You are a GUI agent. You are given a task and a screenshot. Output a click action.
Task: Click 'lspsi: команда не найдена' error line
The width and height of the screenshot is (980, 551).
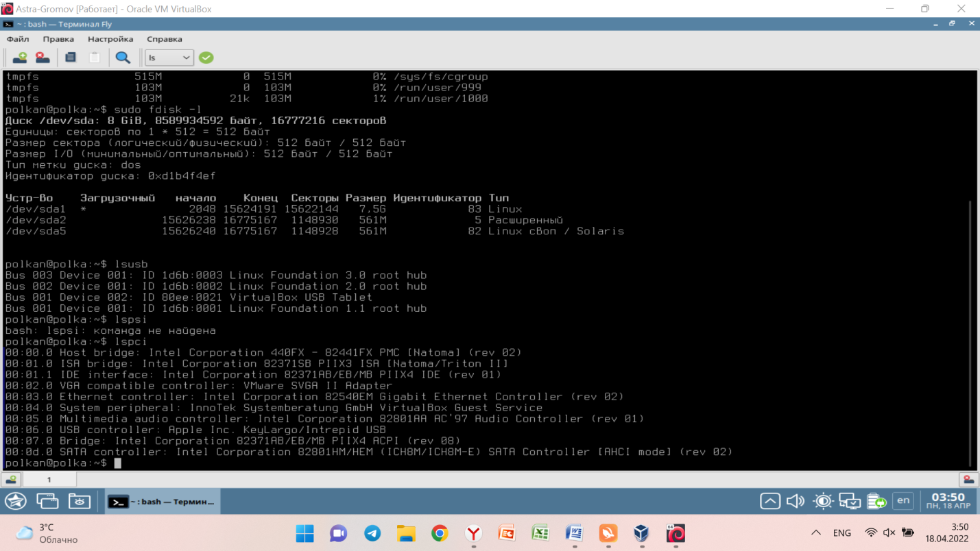click(110, 330)
